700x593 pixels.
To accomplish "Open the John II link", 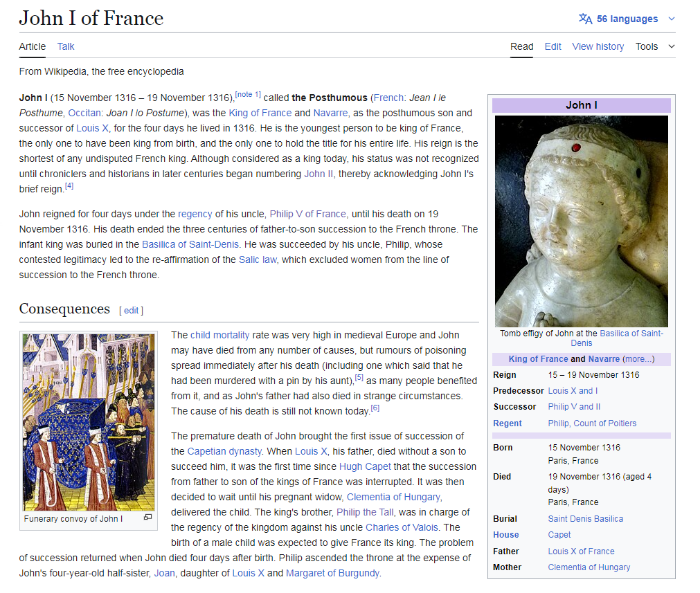I will click(318, 174).
